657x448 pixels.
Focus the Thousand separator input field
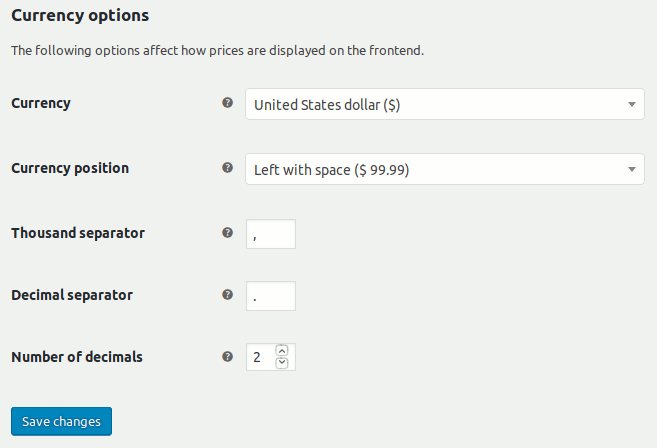pos(271,234)
